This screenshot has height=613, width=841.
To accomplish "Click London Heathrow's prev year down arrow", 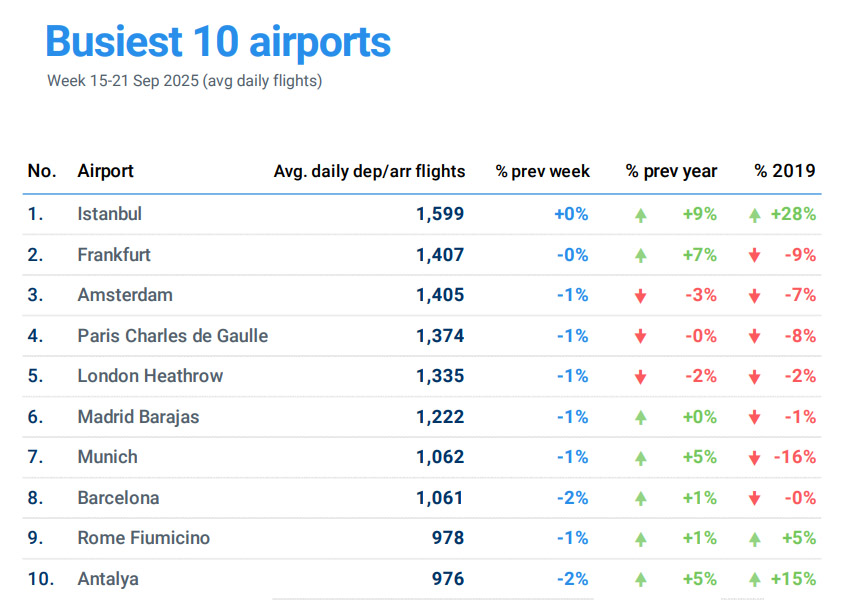I will [641, 377].
